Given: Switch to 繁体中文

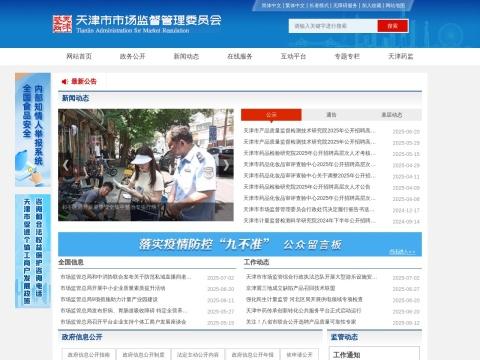Looking at the screenshot, I should tap(295, 5).
